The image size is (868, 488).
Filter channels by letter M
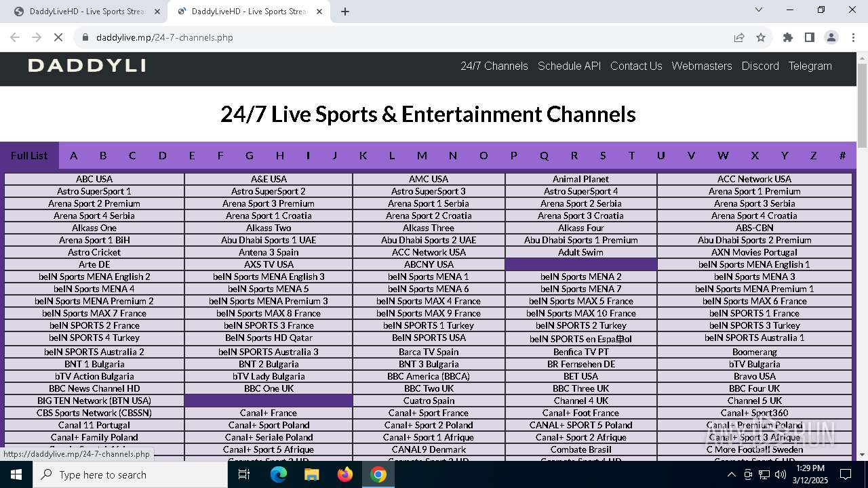(422, 155)
